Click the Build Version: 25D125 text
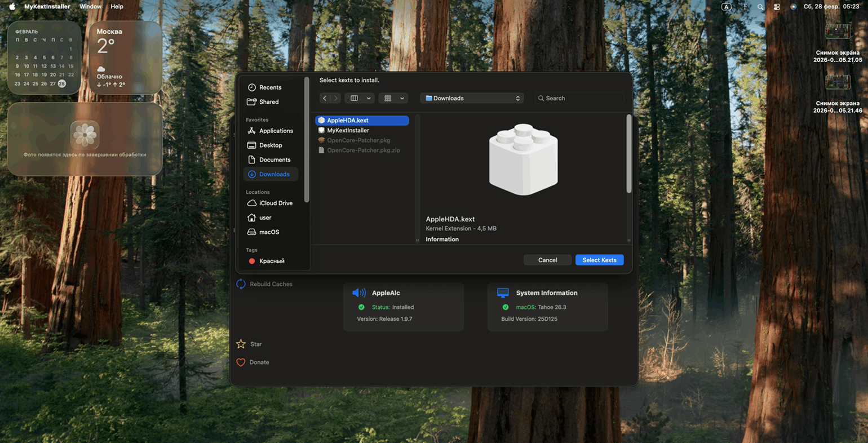 tap(529, 319)
